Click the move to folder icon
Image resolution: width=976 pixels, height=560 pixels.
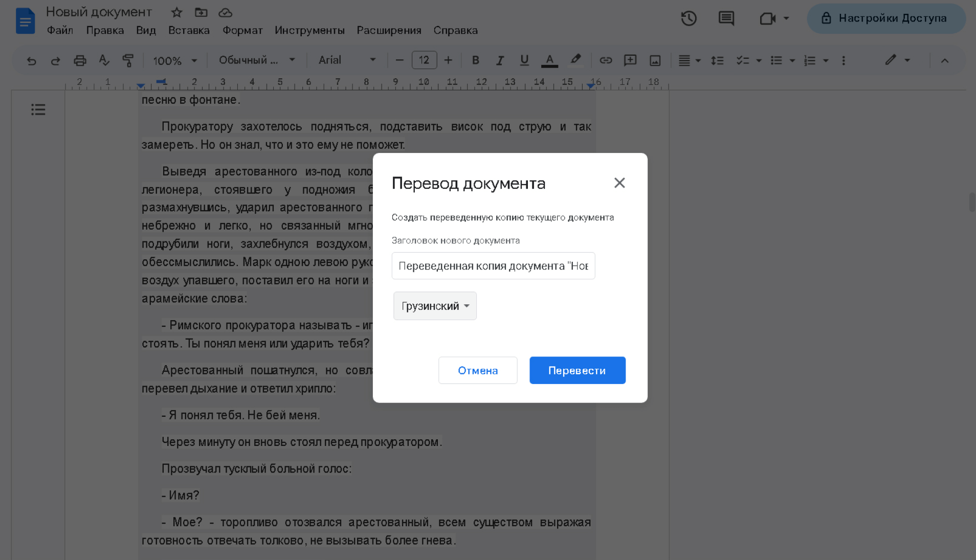(201, 12)
